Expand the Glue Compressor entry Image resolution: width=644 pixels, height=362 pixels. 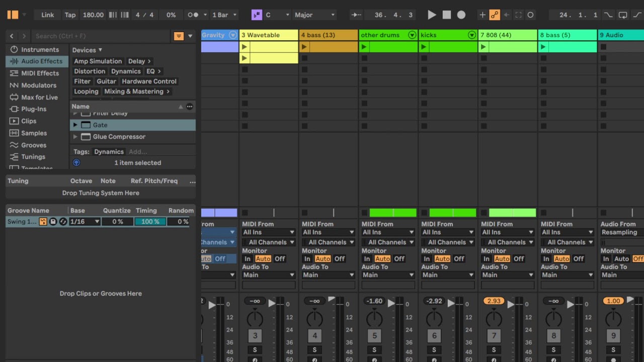pyautogui.click(x=75, y=136)
